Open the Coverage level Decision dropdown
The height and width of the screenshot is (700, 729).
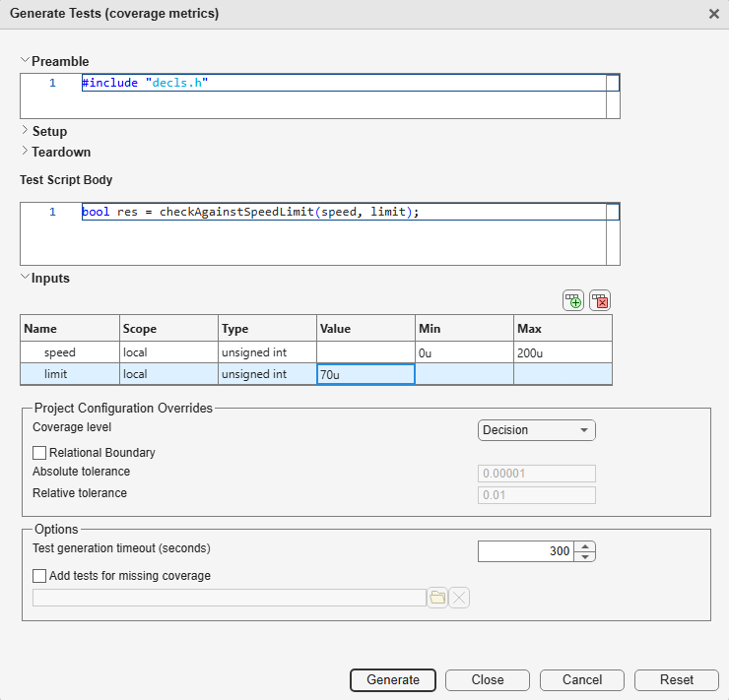point(537,430)
